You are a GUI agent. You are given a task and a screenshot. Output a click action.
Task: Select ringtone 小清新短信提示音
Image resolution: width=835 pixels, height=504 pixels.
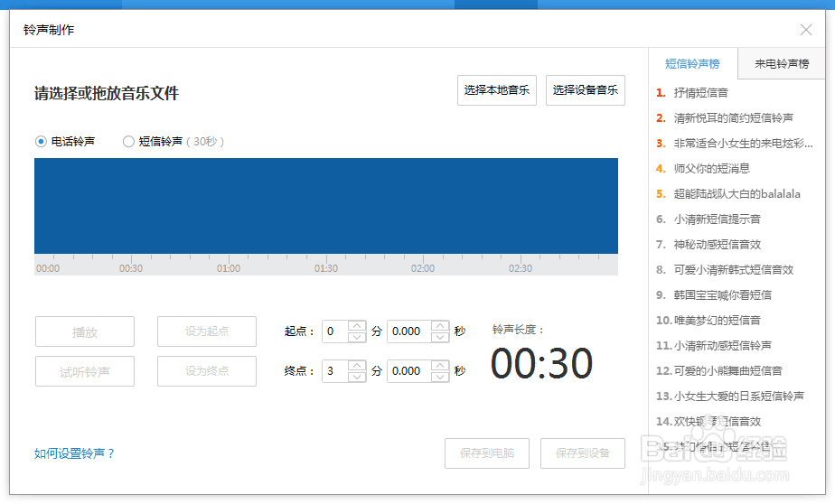[x=717, y=219]
